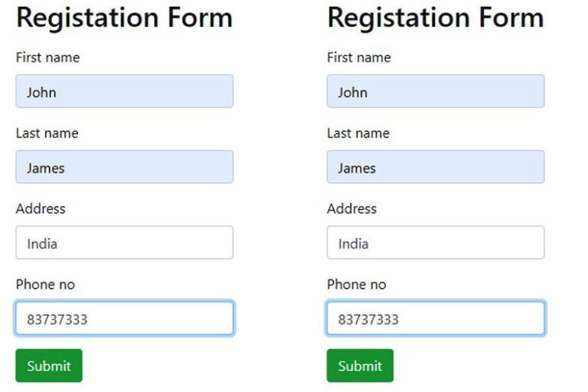This screenshot has height=392, width=588.
Task: Select the Last name field in right form
Action: click(x=436, y=167)
